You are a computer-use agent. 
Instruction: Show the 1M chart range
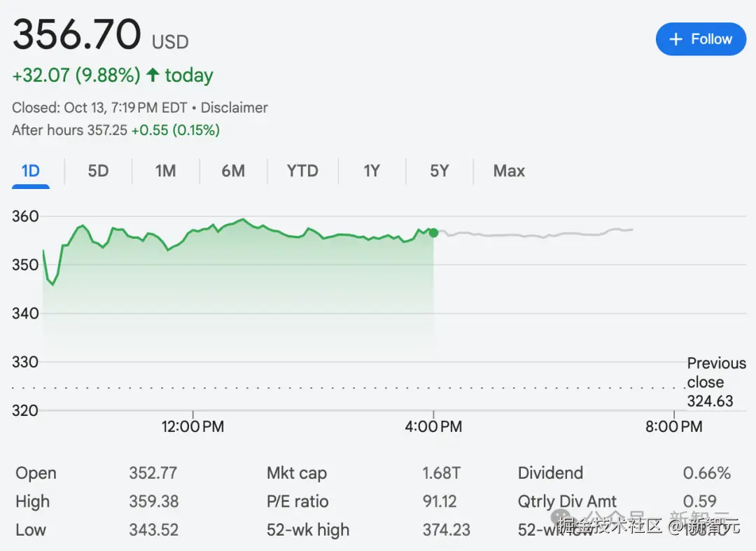165,171
